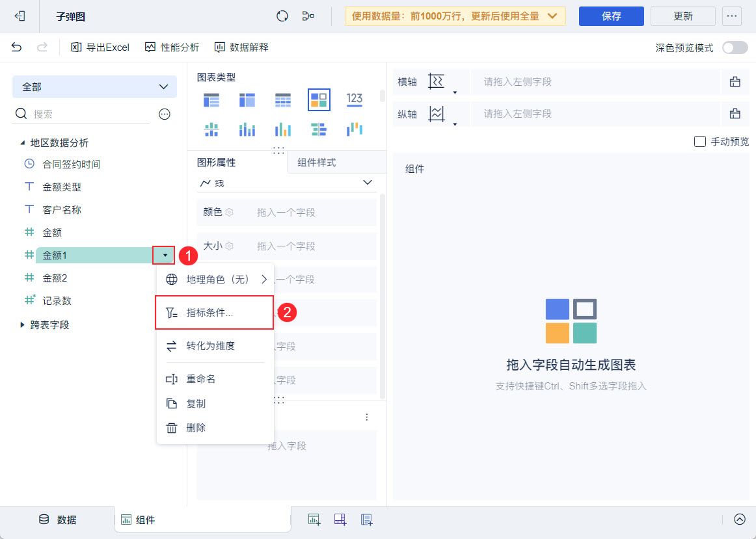This screenshot has width=756, height=539.
Task: Select the partitioned column chart type icon
Action: pyautogui.click(x=211, y=129)
